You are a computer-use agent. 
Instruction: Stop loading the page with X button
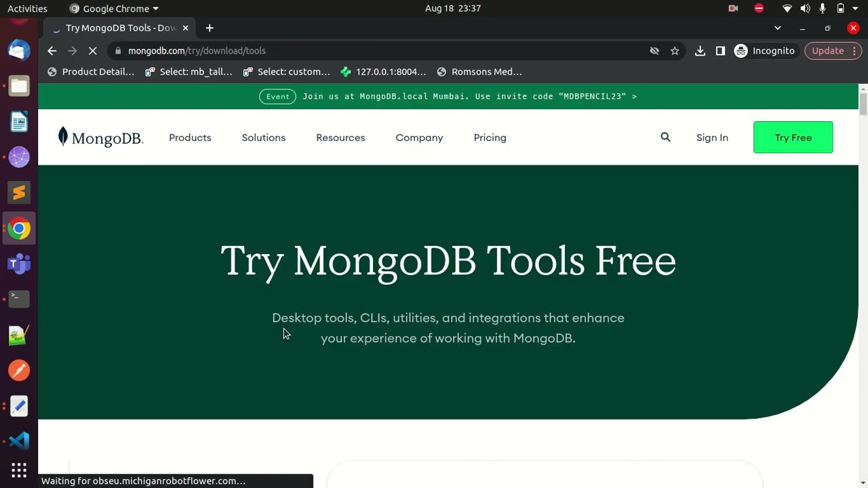click(93, 51)
